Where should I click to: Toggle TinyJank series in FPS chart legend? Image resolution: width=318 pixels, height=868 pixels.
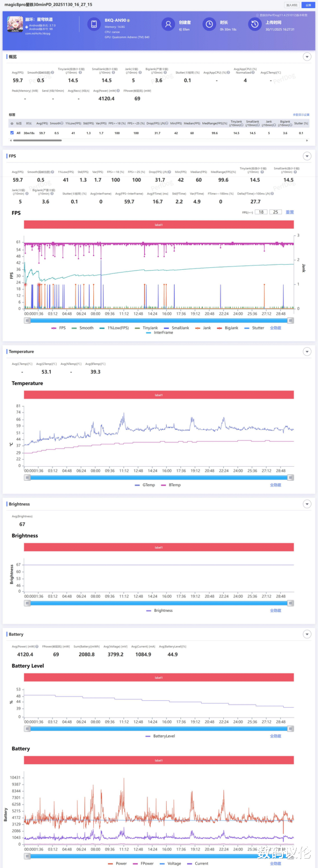[x=146, y=328]
